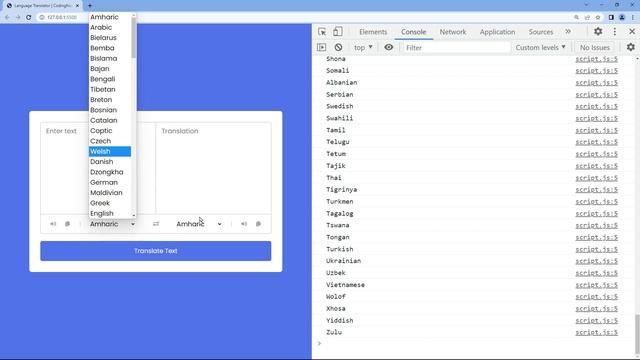640x360 pixels.
Task: Open the Sources tab
Action: 541,32
